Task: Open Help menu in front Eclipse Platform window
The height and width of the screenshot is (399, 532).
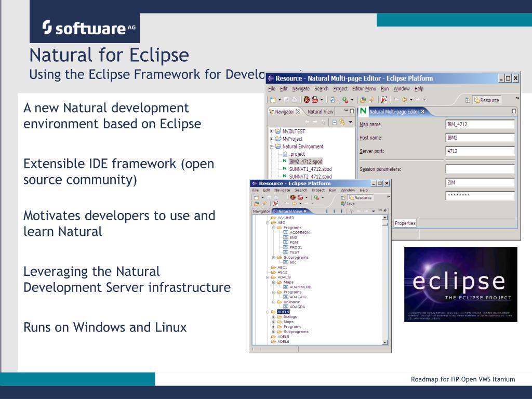Action: (x=364, y=190)
